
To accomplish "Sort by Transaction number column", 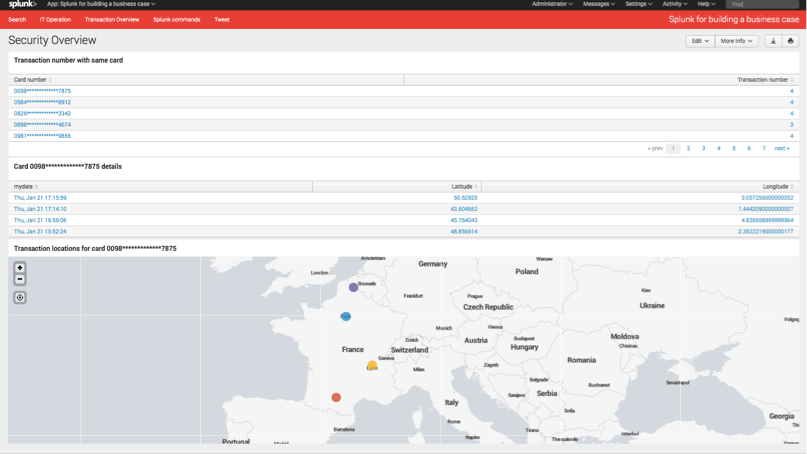I will [765, 80].
